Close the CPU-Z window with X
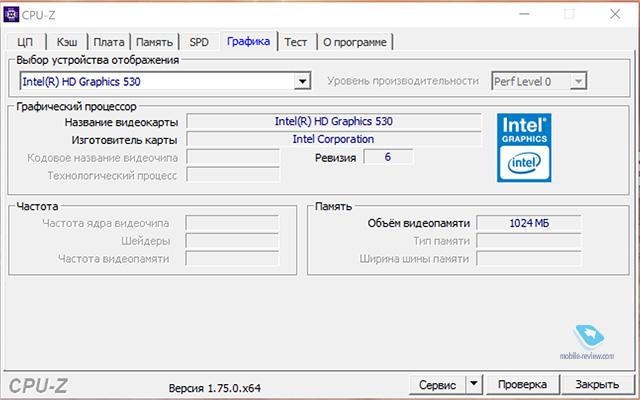 [615, 14]
